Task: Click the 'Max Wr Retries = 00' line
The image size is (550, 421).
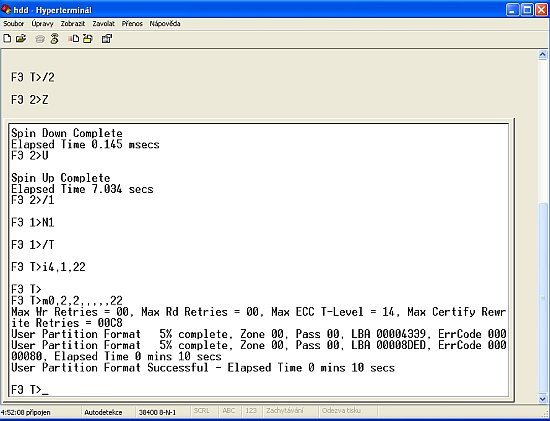Action: point(259,312)
